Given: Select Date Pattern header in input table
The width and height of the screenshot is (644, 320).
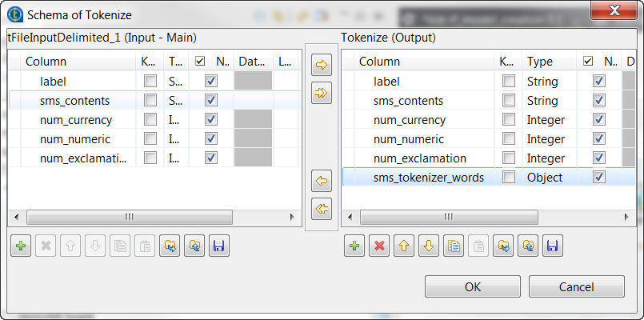Looking at the screenshot, I should click(253, 62).
